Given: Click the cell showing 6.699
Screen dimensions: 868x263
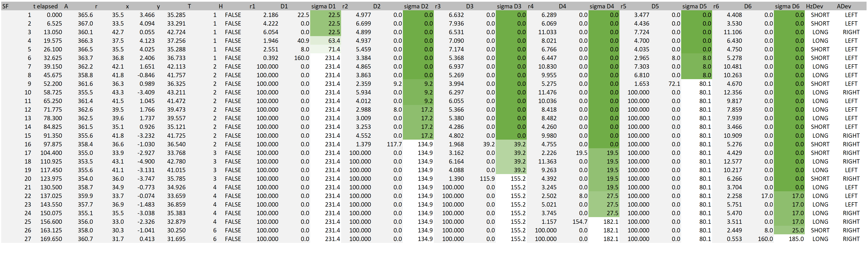Looking at the screenshot, I should coord(363,23).
